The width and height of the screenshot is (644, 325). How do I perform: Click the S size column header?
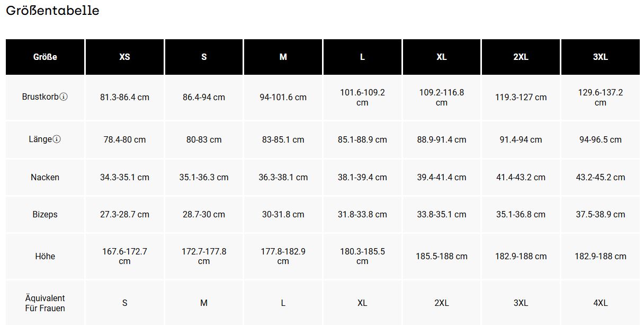click(204, 57)
